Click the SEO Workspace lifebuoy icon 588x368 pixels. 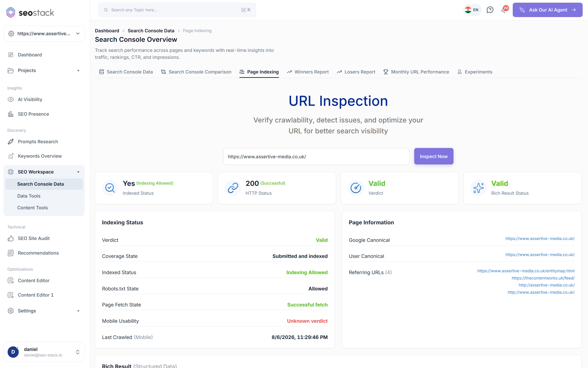point(11,172)
